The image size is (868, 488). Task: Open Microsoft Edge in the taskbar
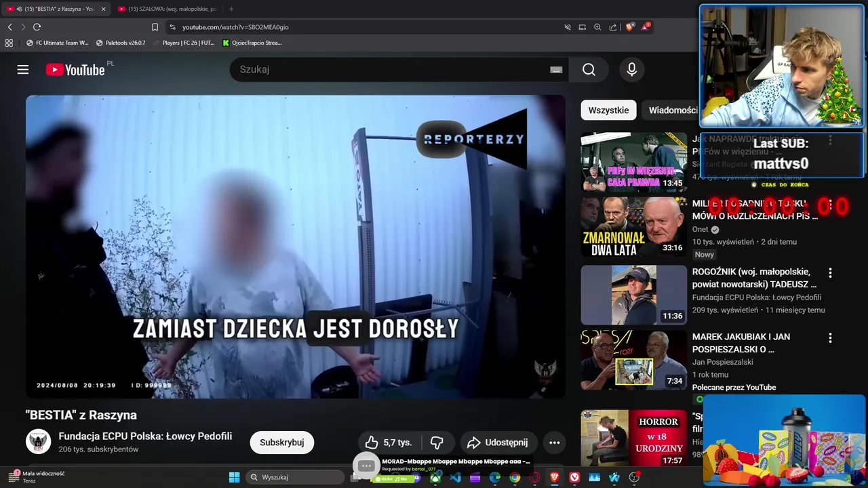495,477
